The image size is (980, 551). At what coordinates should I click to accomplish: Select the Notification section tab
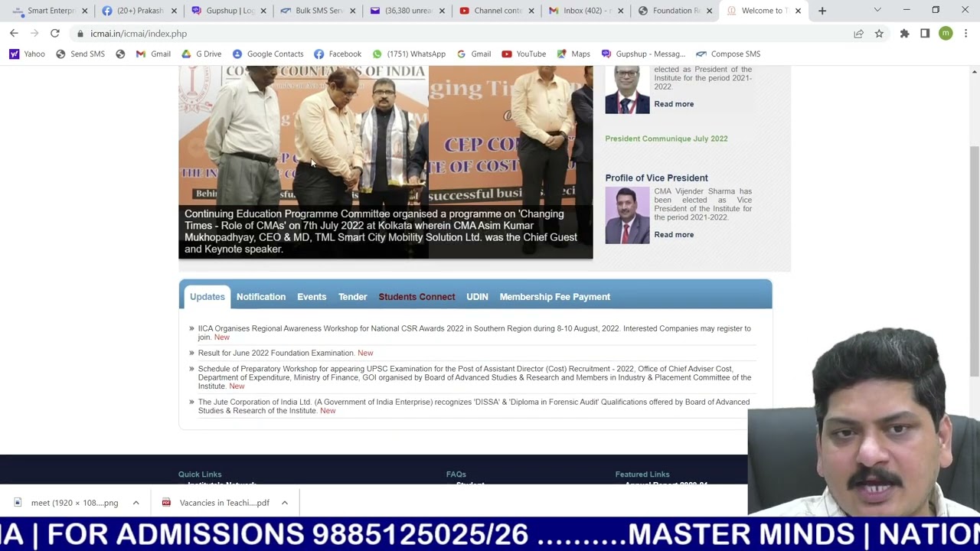coord(261,297)
